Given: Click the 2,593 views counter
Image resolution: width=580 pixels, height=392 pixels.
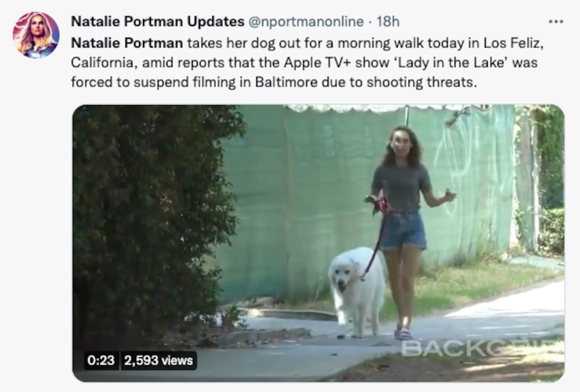Looking at the screenshot, I should [x=159, y=360].
